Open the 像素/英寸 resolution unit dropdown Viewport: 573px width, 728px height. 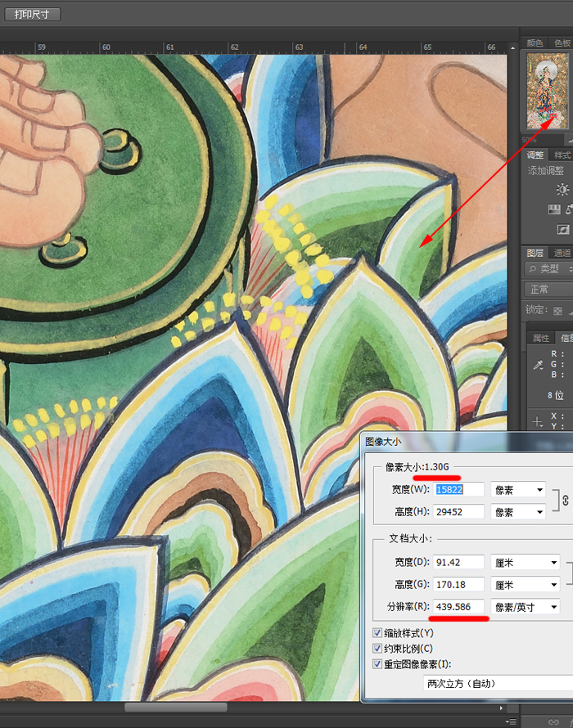click(x=526, y=607)
